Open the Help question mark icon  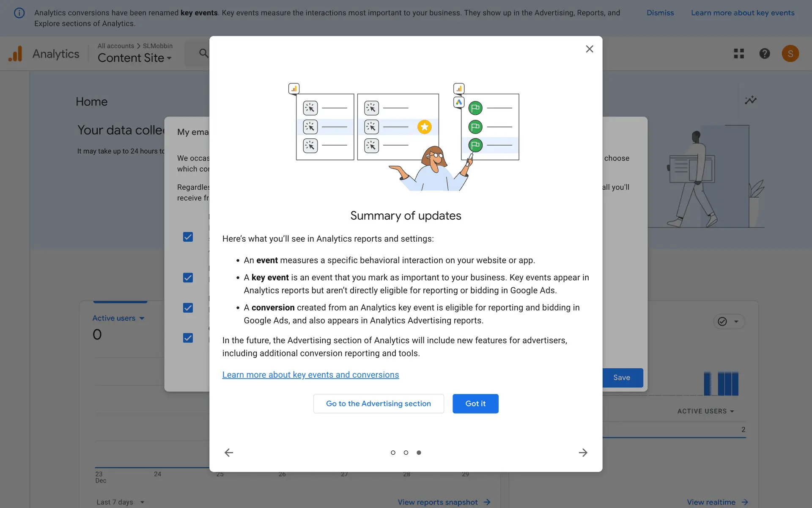[764, 54]
